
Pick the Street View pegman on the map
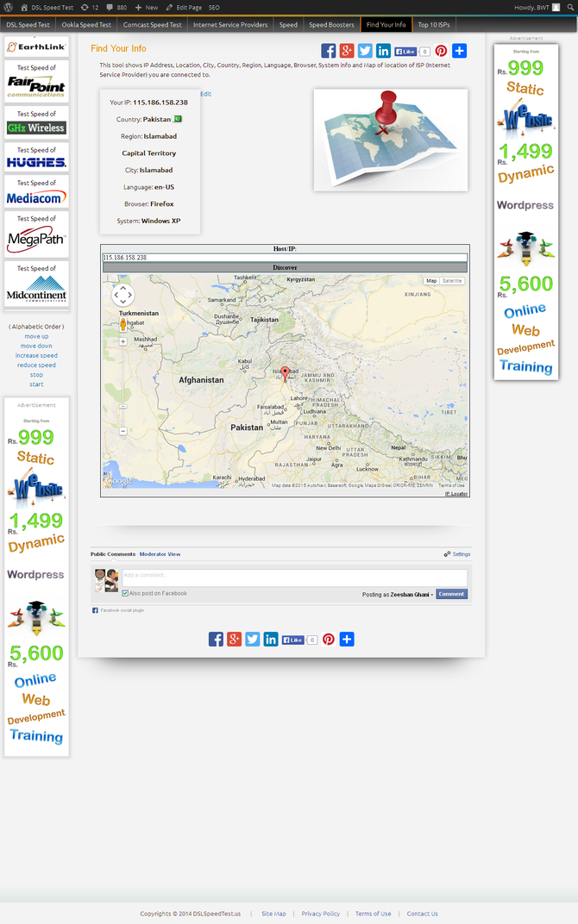click(x=123, y=325)
